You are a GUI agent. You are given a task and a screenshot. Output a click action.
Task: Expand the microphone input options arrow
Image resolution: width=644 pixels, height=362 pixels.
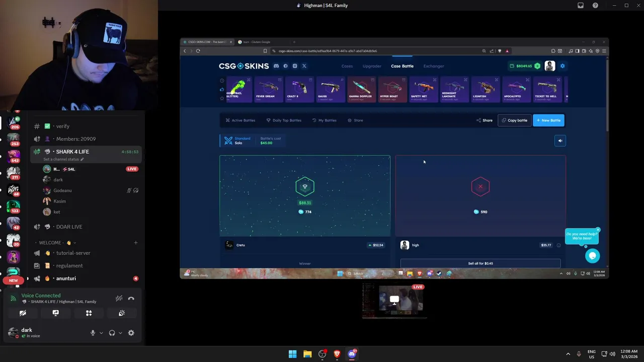(x=101, y=333)
